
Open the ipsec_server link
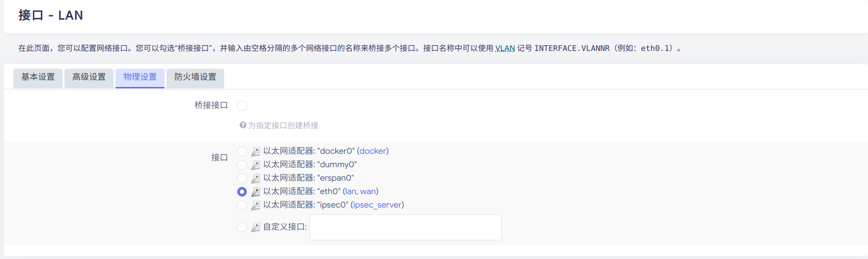click(377, 205)
